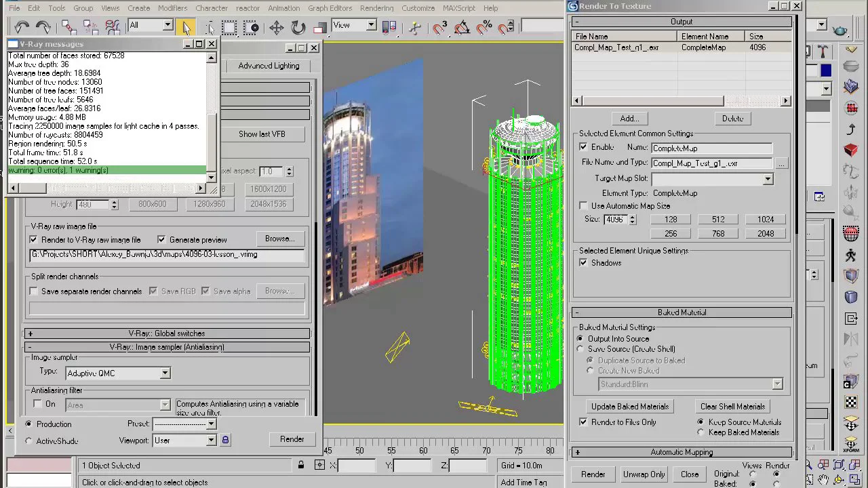This screenshot has width=868, height=488.
Task: Toggle the Enable checkbox in Render To Texture
Action: [x=583, y=147]
